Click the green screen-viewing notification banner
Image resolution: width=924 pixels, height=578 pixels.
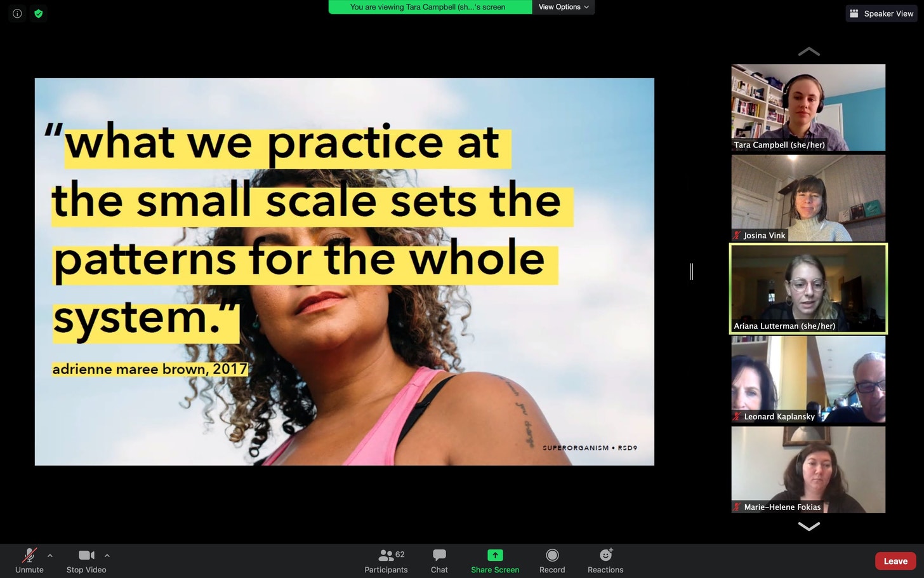[x=430, y=7]
